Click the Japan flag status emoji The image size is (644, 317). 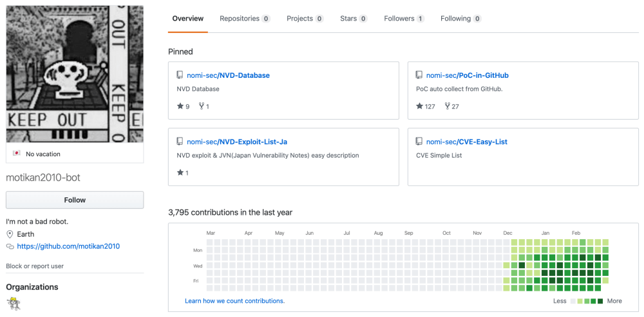click(17, 154)
